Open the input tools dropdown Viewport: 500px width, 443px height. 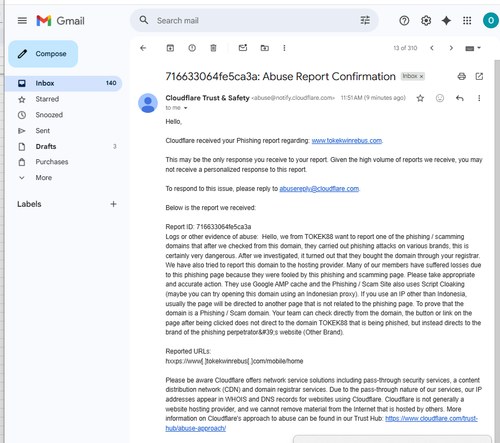[x=473, y=48]
